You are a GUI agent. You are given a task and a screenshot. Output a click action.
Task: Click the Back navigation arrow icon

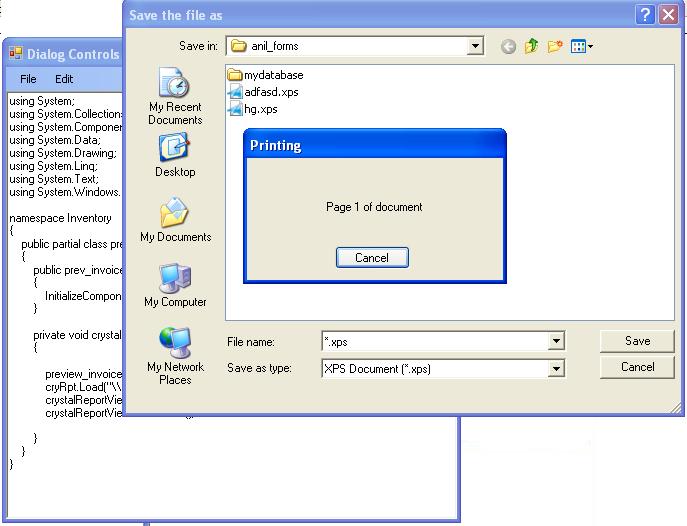[508, 46]
